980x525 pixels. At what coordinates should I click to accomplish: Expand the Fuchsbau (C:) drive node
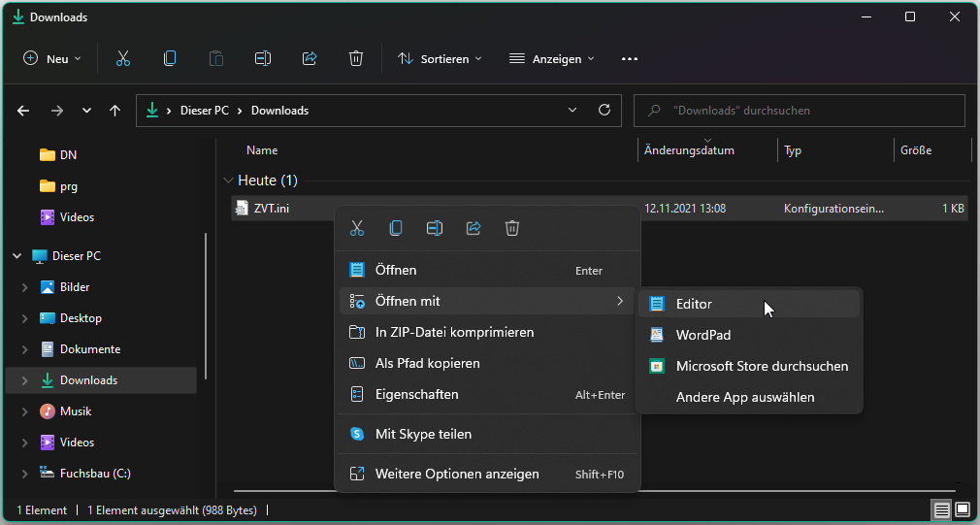coord(25,474)
